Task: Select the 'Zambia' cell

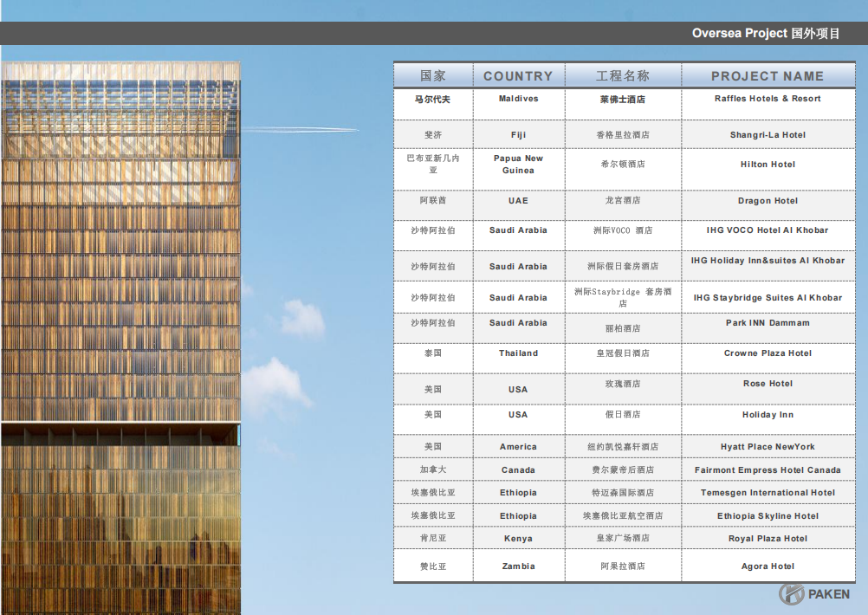Action: tap(519, 566)
